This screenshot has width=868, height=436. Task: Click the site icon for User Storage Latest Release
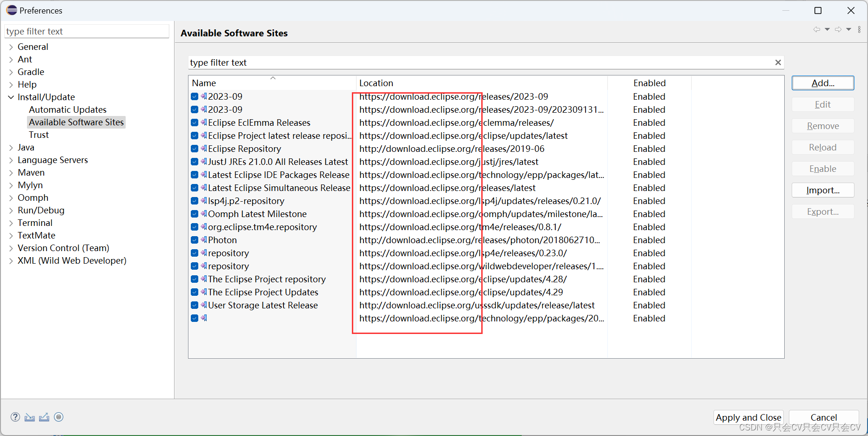tap(204, 305)
